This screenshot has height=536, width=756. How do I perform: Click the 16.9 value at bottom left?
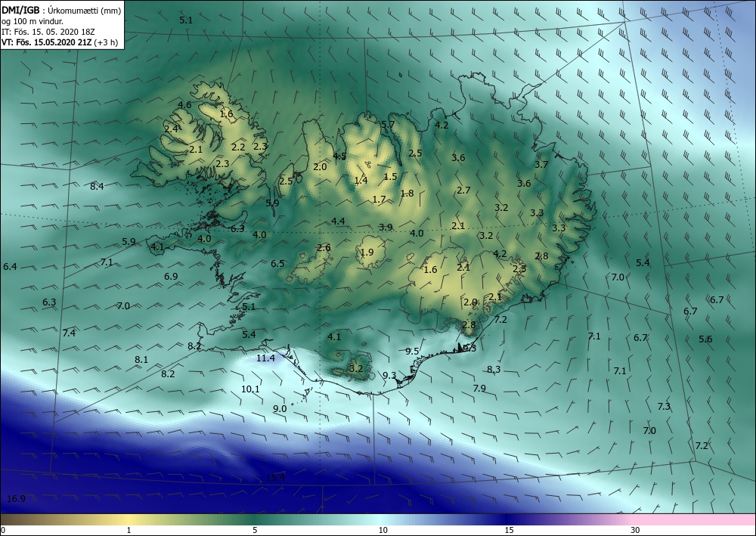click(17, 498)
